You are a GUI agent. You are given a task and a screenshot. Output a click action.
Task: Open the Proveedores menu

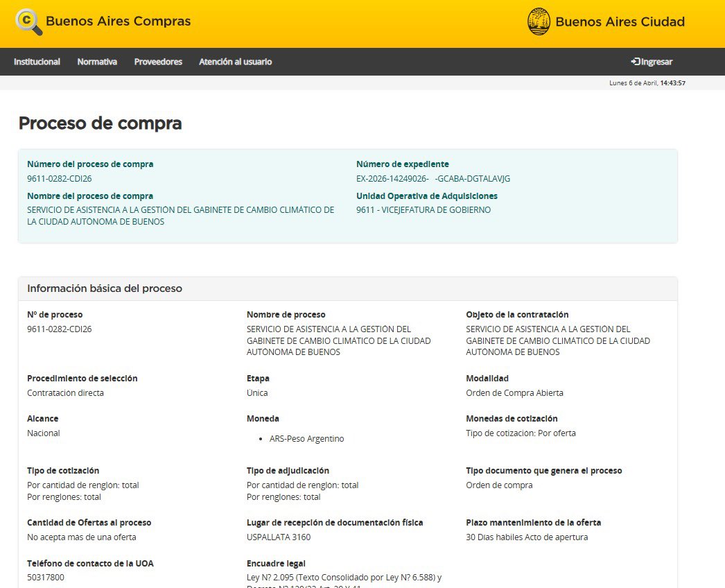click(x=158, y=62)
